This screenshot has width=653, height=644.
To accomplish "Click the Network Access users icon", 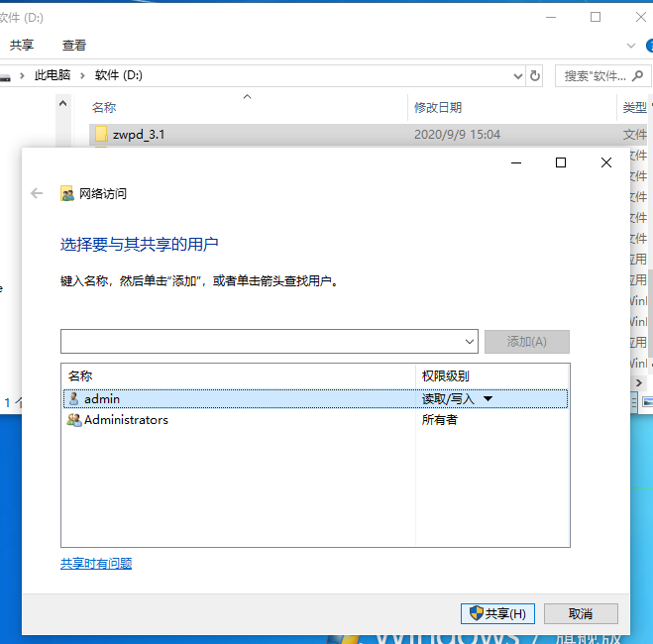I will pos(67,193).
